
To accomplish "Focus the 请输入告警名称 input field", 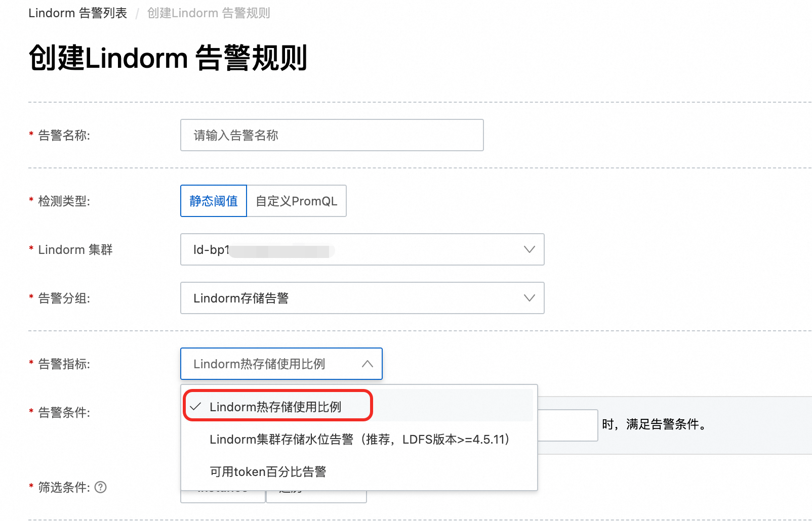I will click(x=332, y=135).
